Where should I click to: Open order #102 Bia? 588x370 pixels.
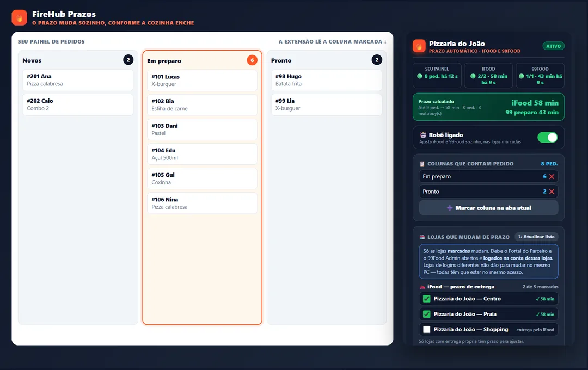click(202, 105)
